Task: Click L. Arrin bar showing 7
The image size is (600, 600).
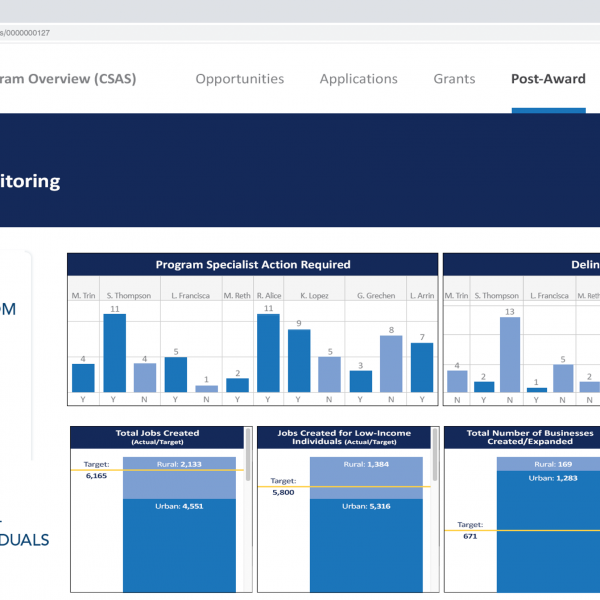Action: tap(422, 367)
